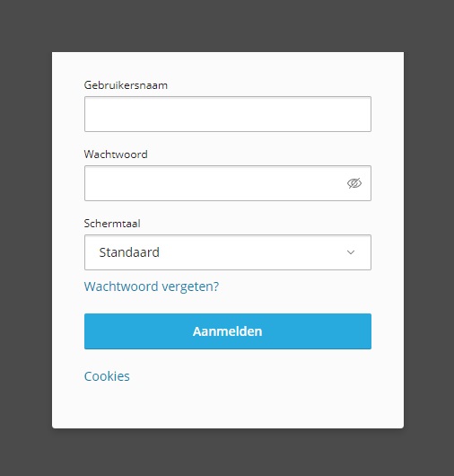Toggle password visibility with the crossed-eye icon
The image size is (454, 476).
pyautogui.click(x=354, y=183)
